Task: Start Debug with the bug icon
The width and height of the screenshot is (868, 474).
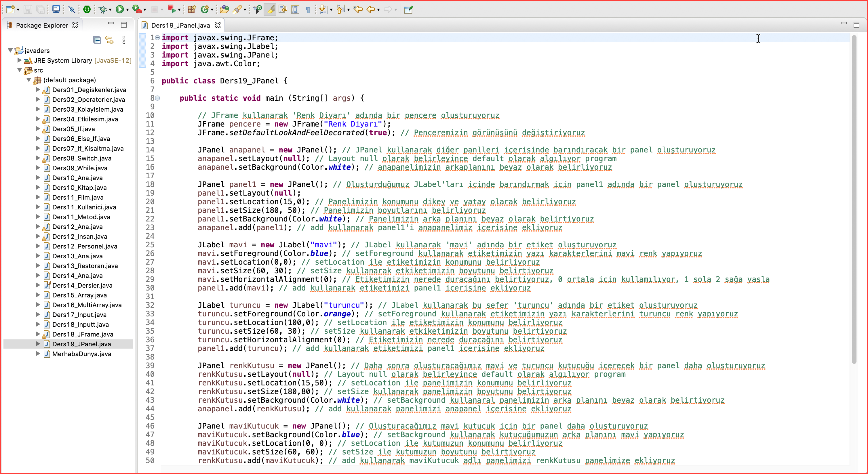Action: (x=102, y=9)
